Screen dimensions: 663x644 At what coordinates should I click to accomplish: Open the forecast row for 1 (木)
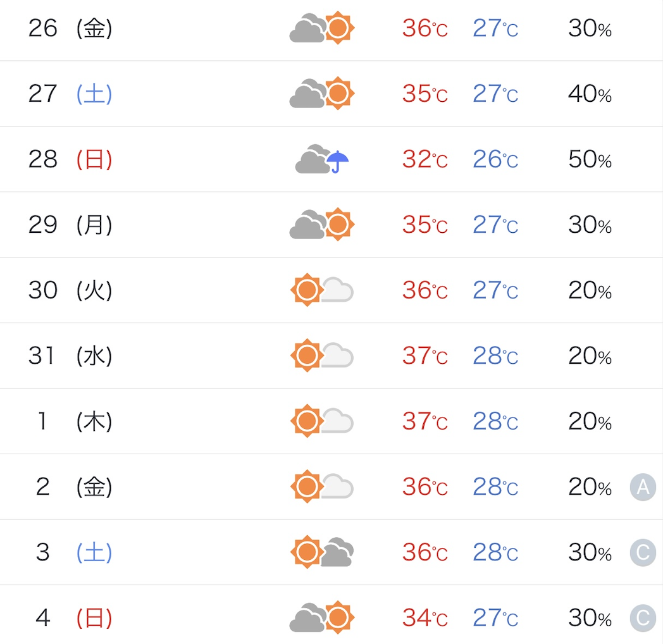pos(331,421)
